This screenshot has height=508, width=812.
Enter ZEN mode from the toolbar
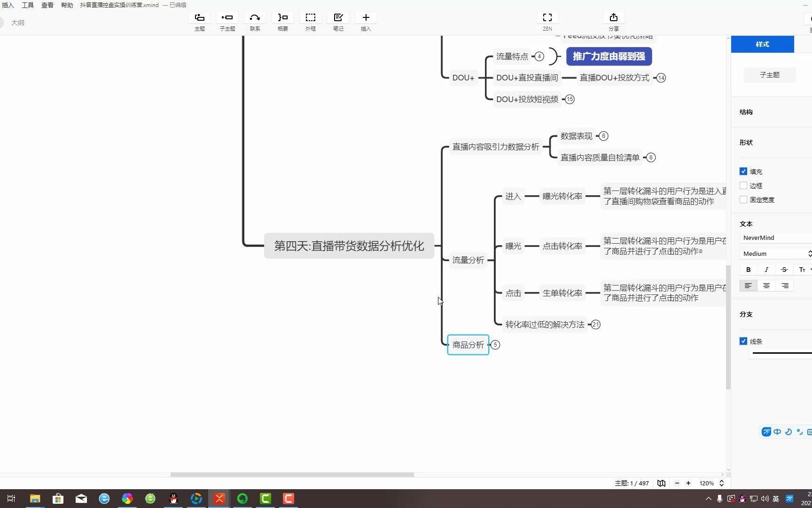547,18
